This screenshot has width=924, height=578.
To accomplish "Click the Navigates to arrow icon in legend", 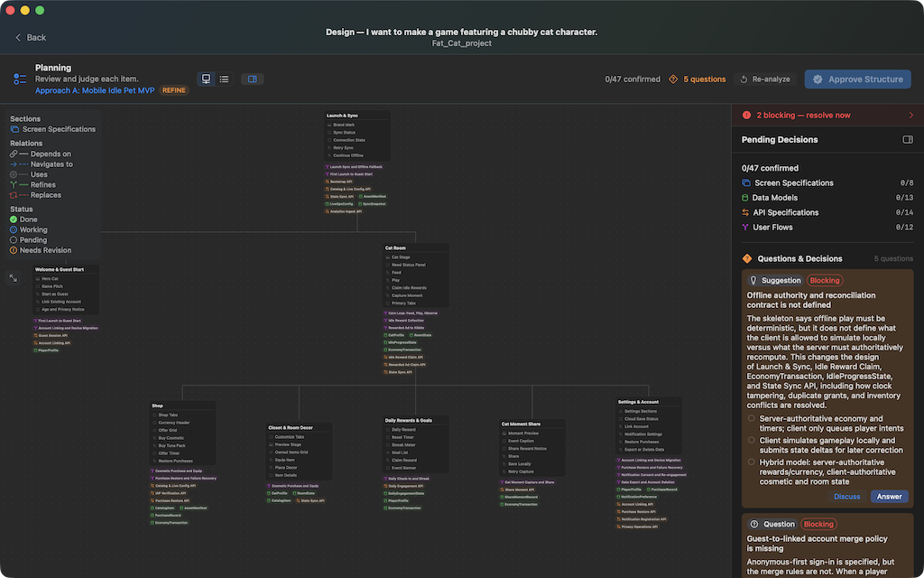I will point(14,164).
